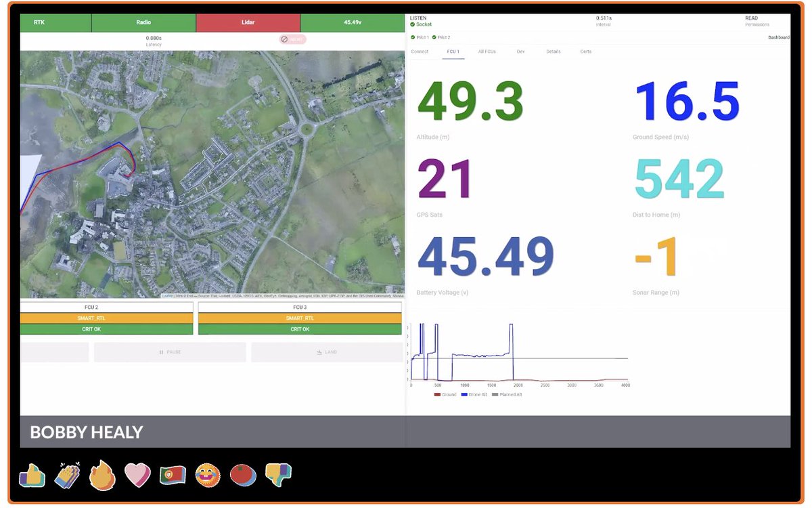Screen dimensions: 812x508
Task: Send the fire reaction
Action: pyautogui.click(x=102, y=475)
